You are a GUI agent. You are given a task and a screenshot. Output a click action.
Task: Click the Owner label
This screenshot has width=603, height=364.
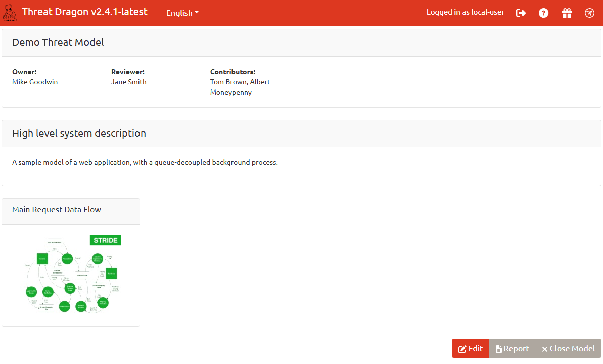[x=24, y=72]
